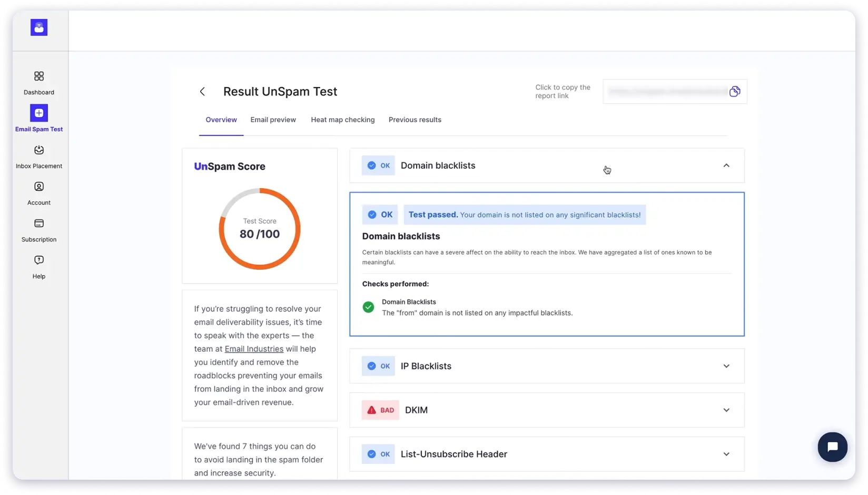Click the 'Test passed.' message text
This screenshot has height=495, width=868.
click(x=525, y=215)
